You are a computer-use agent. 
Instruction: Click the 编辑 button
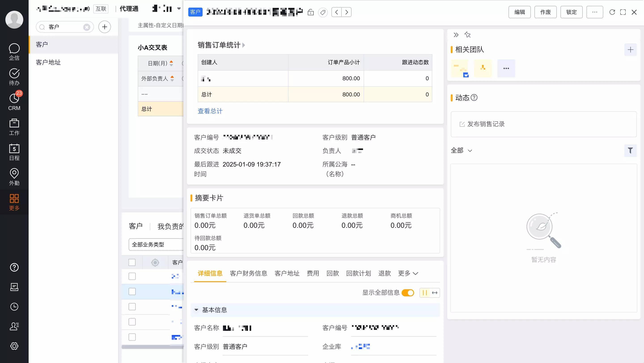[x=519, y=12]
